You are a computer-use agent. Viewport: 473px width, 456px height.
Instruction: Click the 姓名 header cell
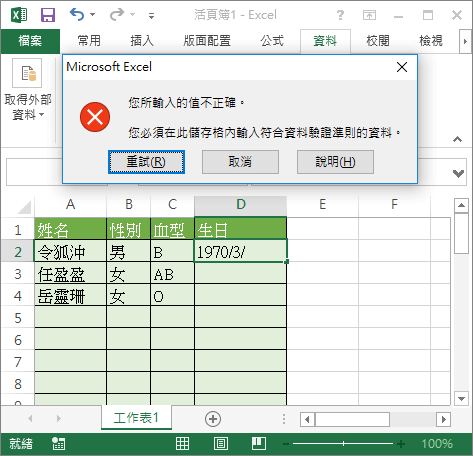70,230
